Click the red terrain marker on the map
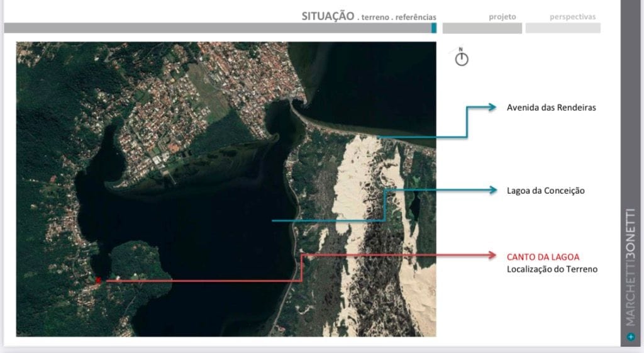Screen dimensions: 644x353 (x=98, y=280)
